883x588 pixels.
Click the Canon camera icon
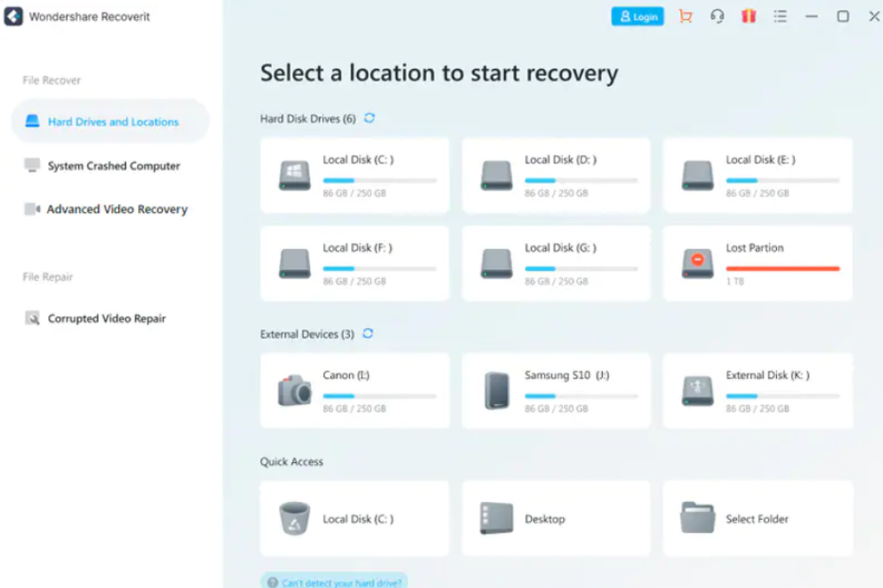click(x=295, y=391)
